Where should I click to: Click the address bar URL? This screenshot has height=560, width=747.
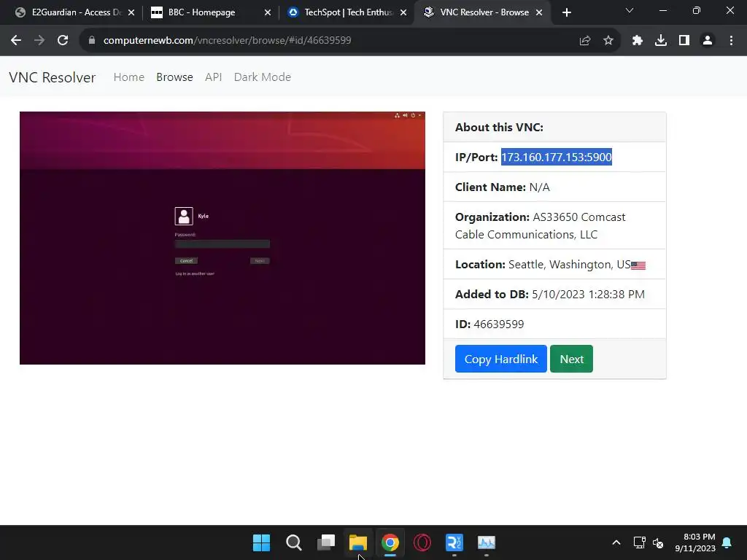click(228, 41)
